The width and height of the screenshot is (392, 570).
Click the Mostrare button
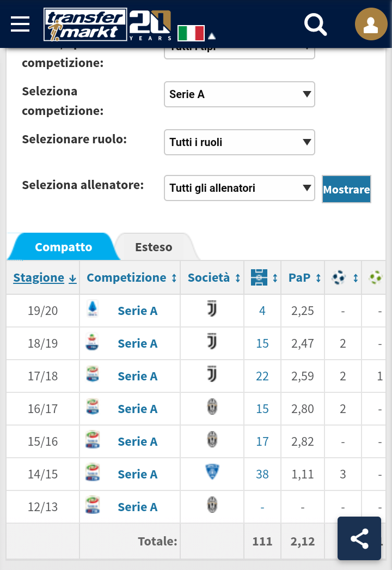pyautogui.click(x=347, y=190)
